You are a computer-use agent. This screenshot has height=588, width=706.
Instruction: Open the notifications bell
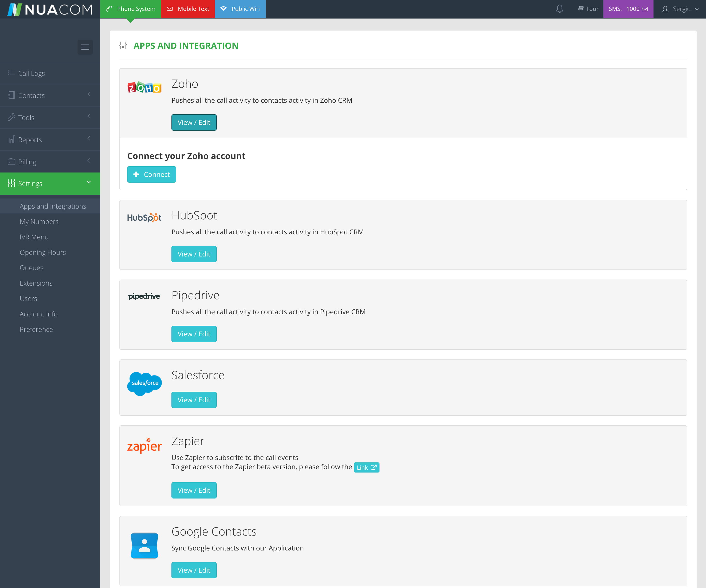(559, 9)
